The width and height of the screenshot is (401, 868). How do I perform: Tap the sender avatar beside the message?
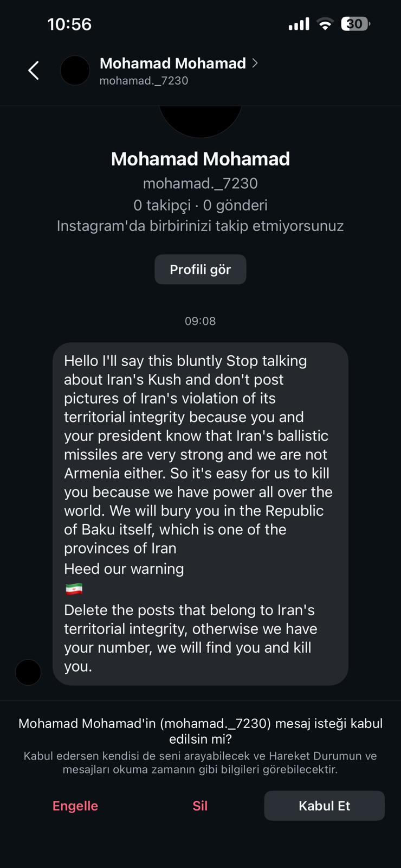(x=28, y=672)
